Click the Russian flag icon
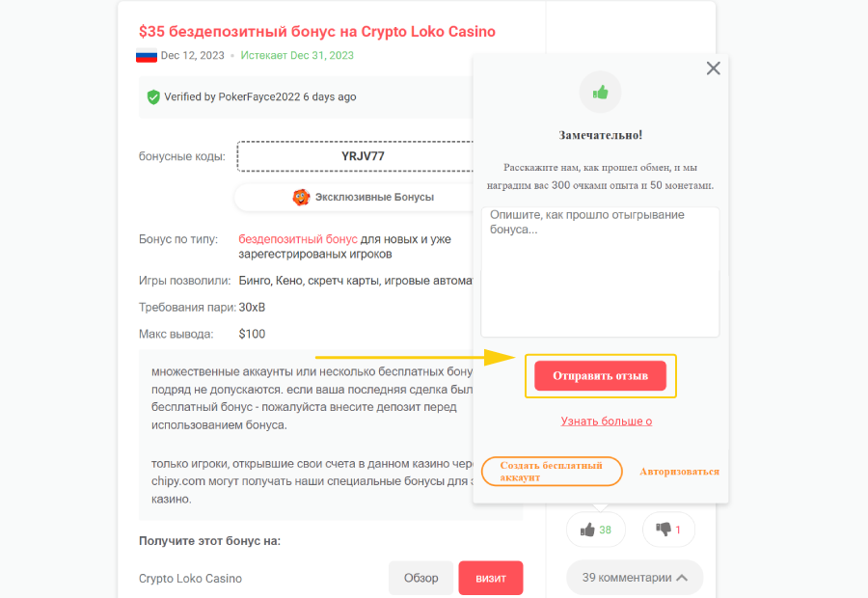Viewport: 868px width, 598px height. pyautogui.click(x=147, y=56)
